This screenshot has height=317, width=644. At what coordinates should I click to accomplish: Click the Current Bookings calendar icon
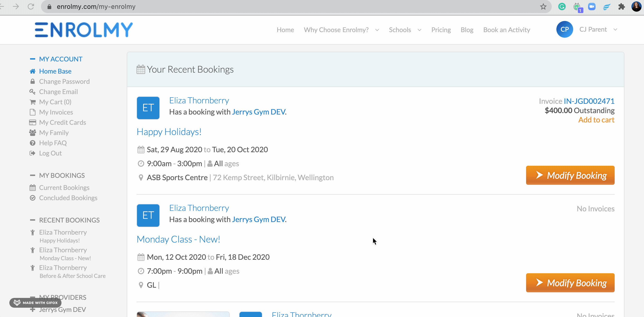click(x=32, y=188)
